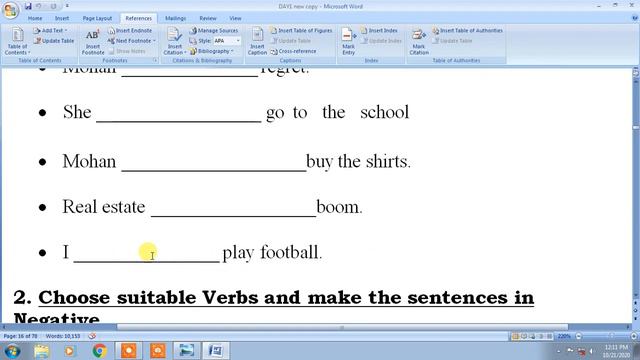This screenshot has height=360, width=640.
Task: Open the Mailings tab
Action: click(x=176, y=18)
